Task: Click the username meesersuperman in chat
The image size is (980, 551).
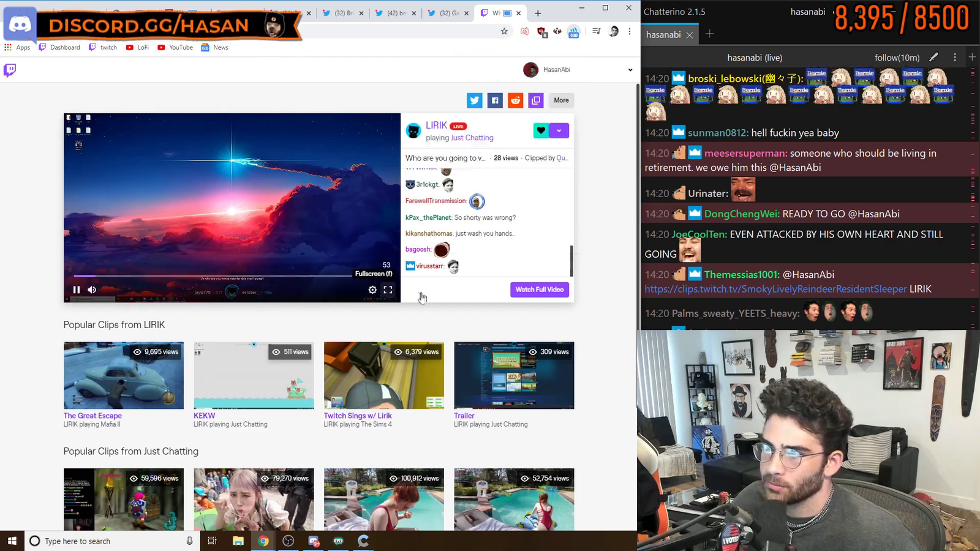Action: [745, 153]
